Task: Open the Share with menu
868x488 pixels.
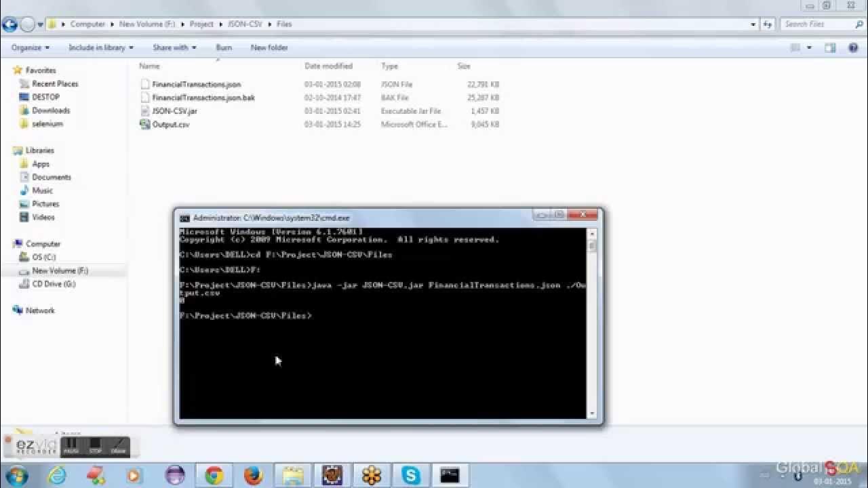Action: [x=174, y=47]
